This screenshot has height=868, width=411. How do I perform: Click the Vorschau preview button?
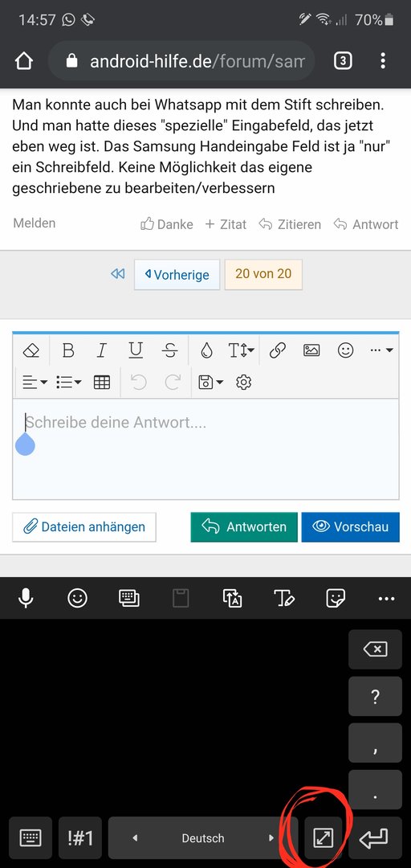[350, 527]
